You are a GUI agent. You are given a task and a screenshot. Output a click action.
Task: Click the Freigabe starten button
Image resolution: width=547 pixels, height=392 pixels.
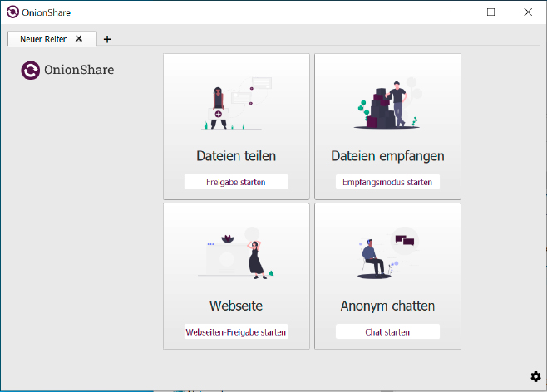click(236, 182)
